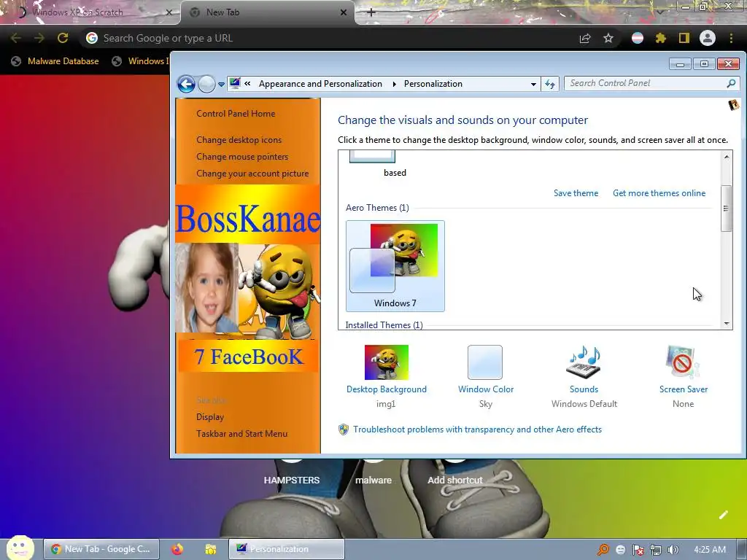Open Change mouse pointers link
The image size is (747, 560).
242,157
